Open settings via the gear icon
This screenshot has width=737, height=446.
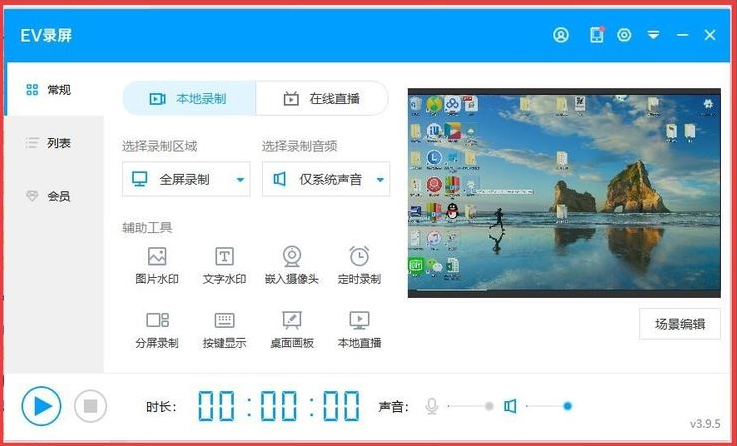tap(624, 35)
